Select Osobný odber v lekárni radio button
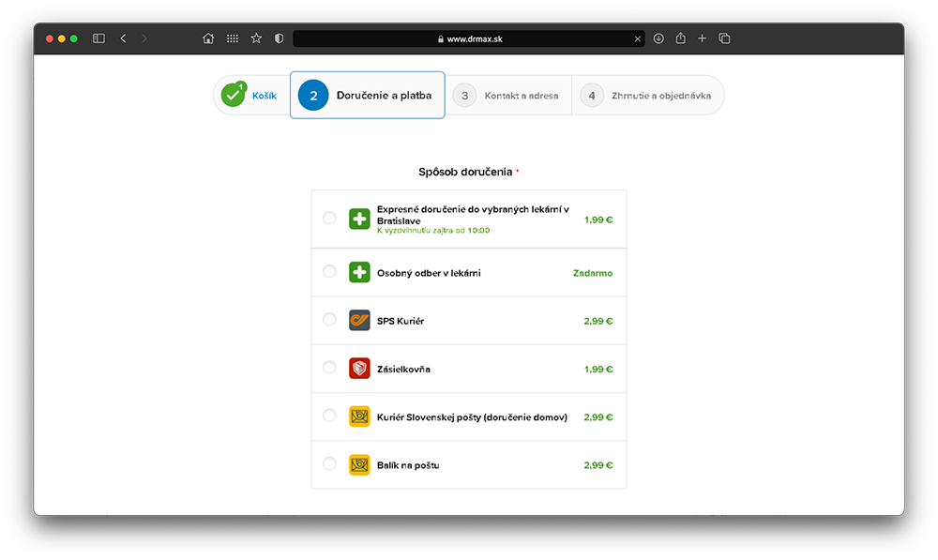Screen dimensions: 938x560 (x=329, y=272)
